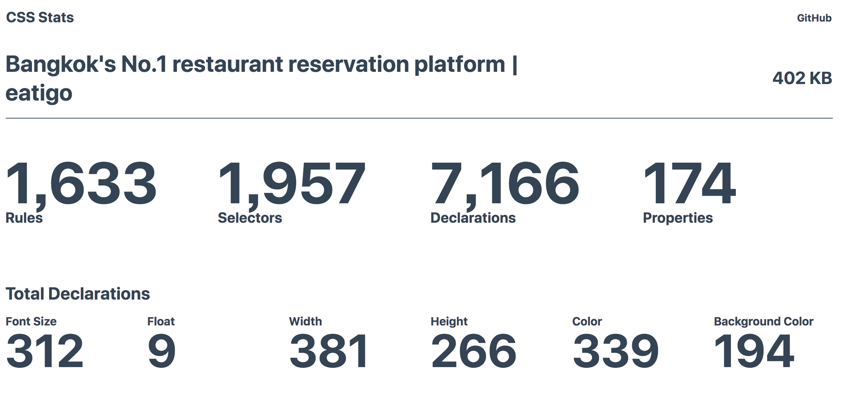The height and width of the screenshot is (398, 868).
Task: Click the Background Color label
Action: [764, 321]
